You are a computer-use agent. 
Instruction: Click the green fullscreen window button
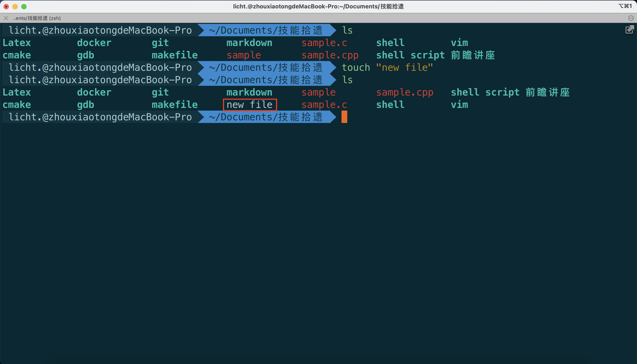(24, 6)
